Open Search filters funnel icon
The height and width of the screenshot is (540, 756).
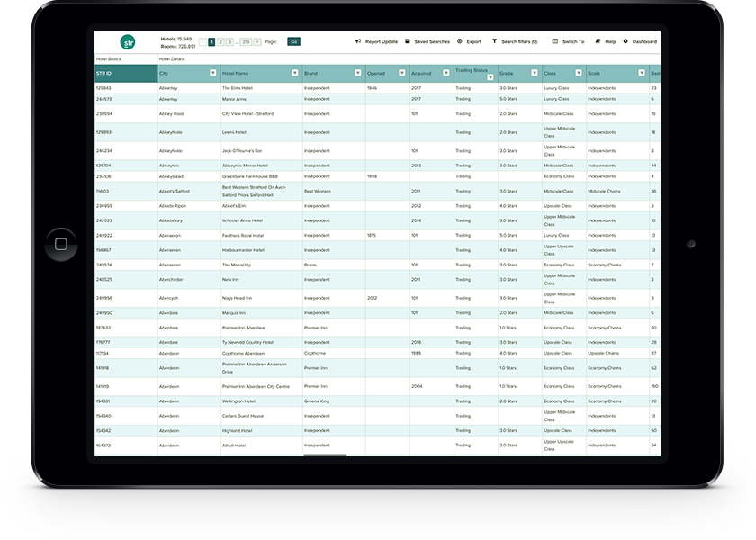click(494, 41)
